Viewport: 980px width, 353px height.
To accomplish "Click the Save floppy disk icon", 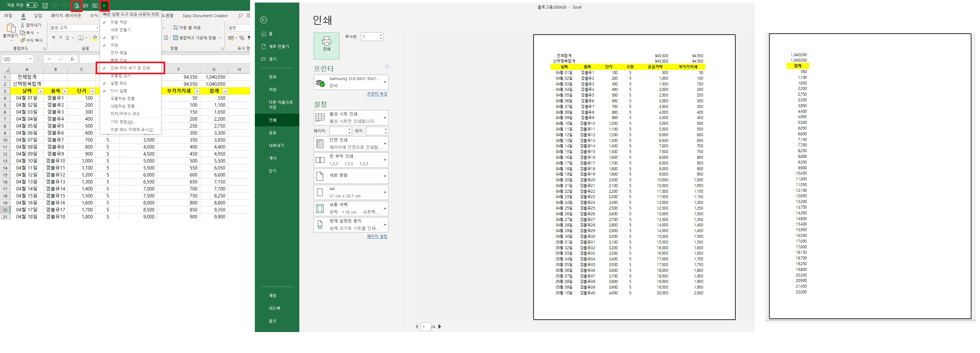I will (45, 6).
